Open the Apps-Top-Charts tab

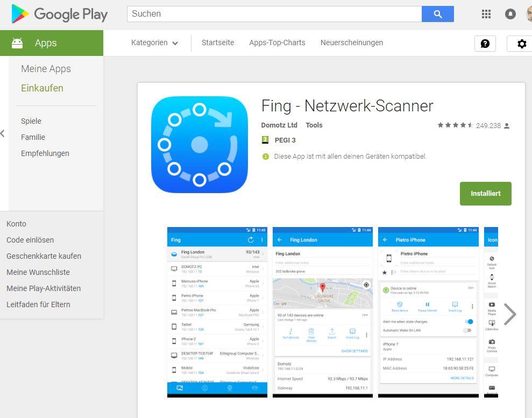click(x=277, y=42)
